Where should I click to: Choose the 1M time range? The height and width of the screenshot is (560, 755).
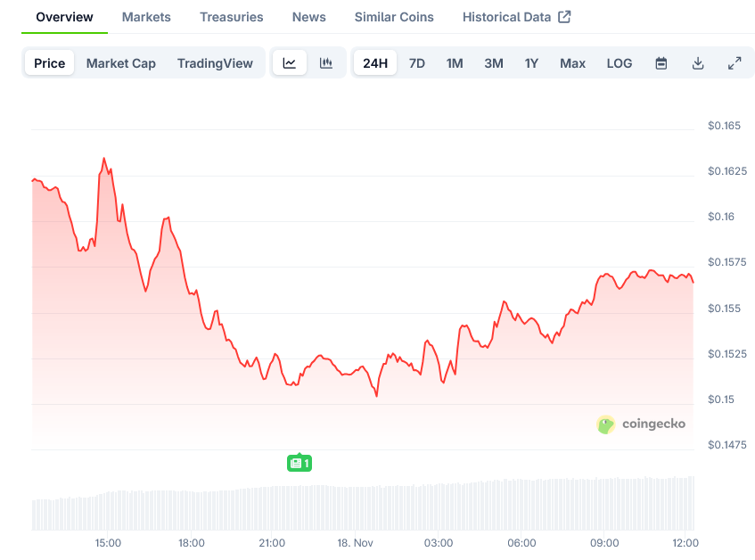tap(455, 63)
